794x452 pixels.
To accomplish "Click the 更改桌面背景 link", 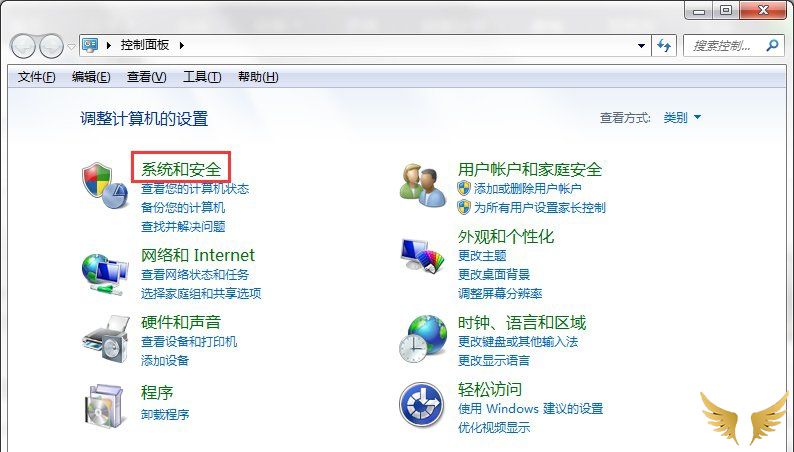I will click(494, 274).
